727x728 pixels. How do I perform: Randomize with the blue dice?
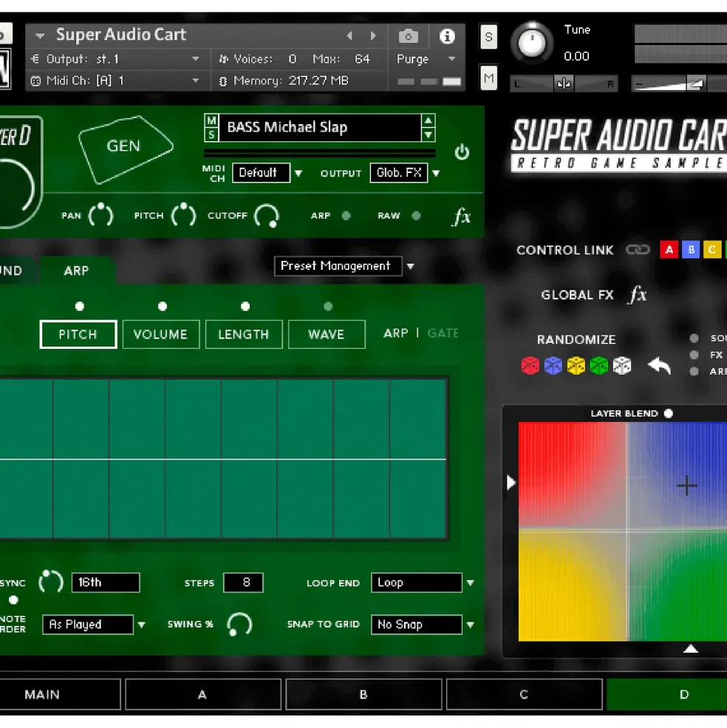point(553,365)
